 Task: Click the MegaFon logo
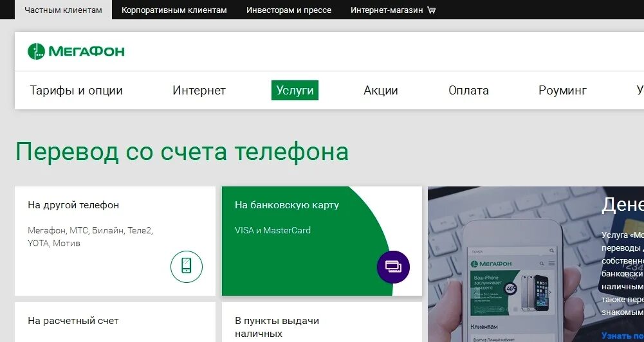click(76, 51)
